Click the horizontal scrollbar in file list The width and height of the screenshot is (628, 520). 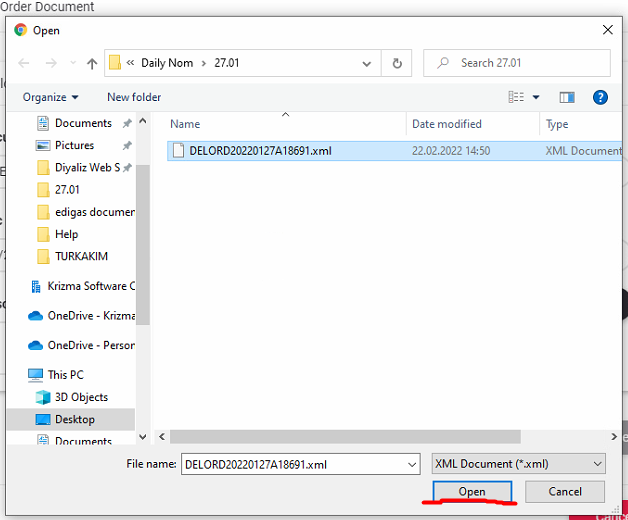345,437
